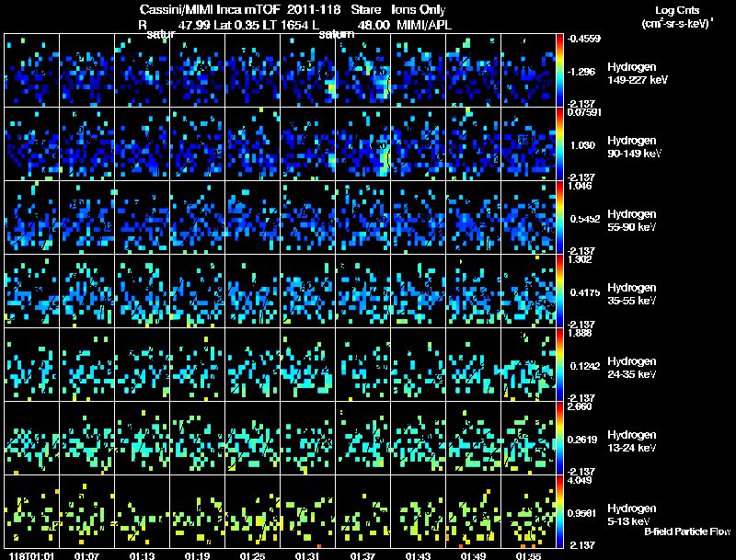
Task: Click the colorbar value '0.1242'
Action: click(585, 366)
